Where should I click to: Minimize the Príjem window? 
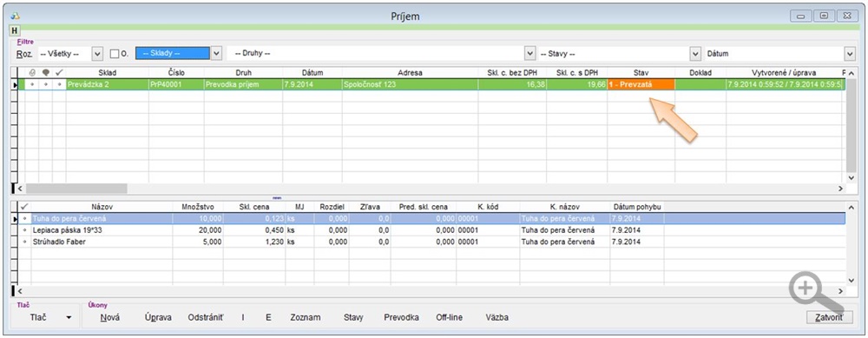point(801,16)
